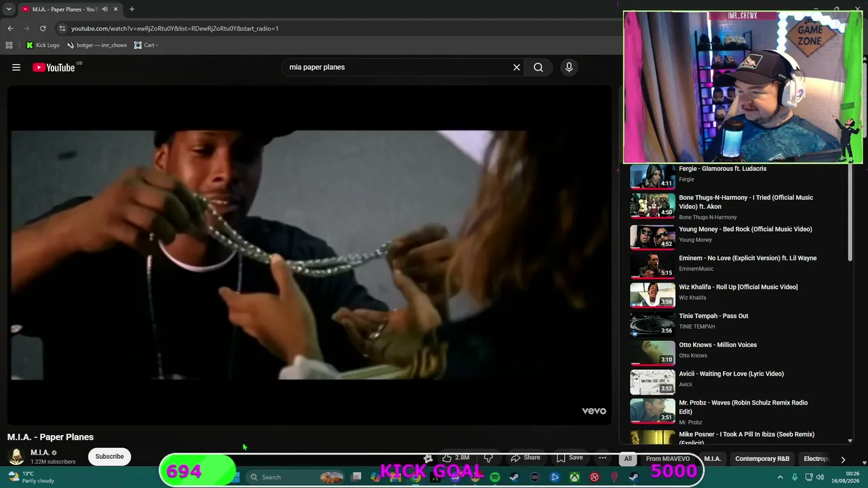Click the Windows taskbar Search box
The image size is (868, 488).
(x=293, y=477)
